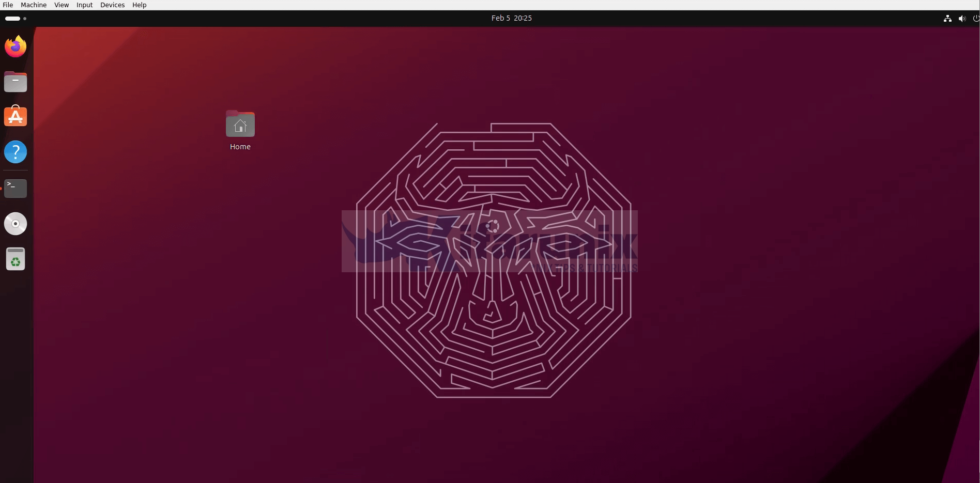The height and width of the screenshot is (483, 980).
Task: Click the network status icon
Action: (x=947, y=18)
